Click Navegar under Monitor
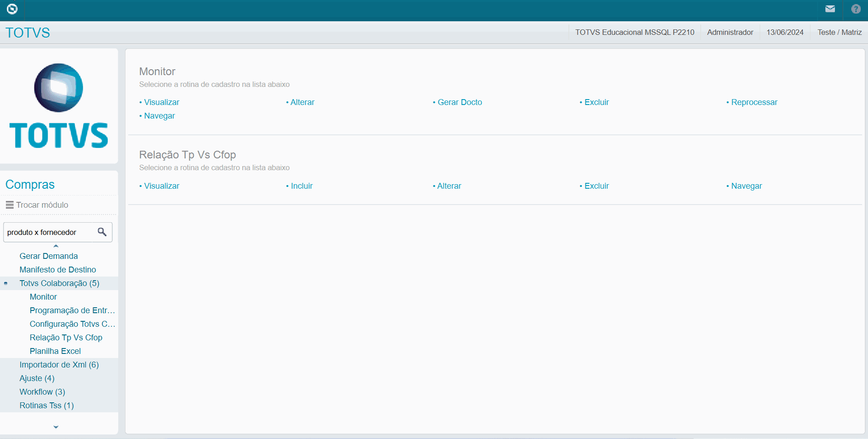The image size is (868, 439). coord(159,116)
